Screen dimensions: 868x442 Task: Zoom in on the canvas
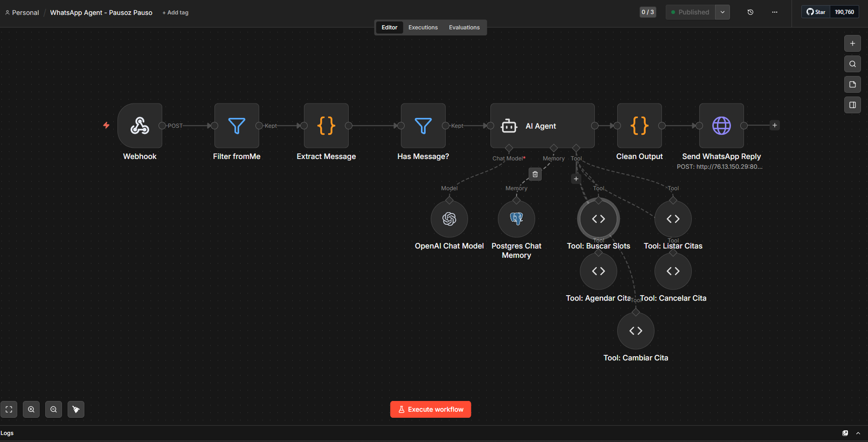pos(31,409)
